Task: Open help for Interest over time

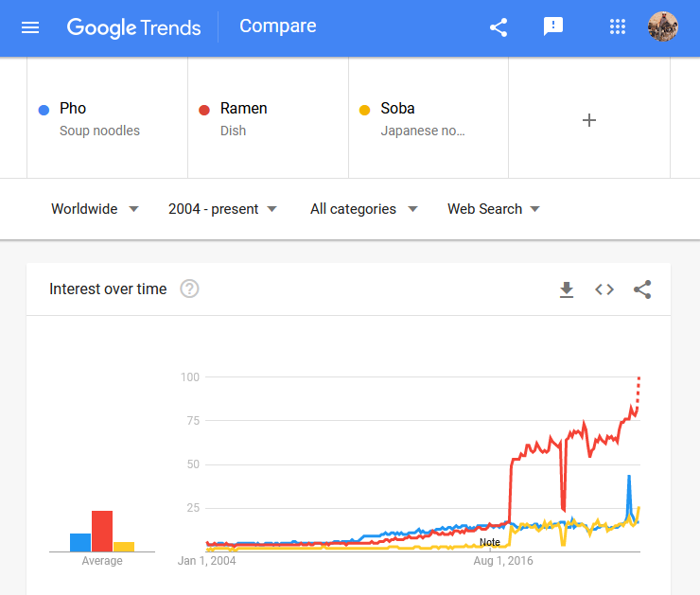Action: click(x=189, y=289)
